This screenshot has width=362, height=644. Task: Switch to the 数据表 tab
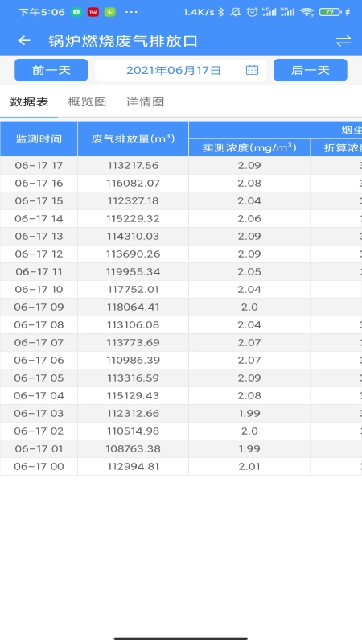coord(29,102)
